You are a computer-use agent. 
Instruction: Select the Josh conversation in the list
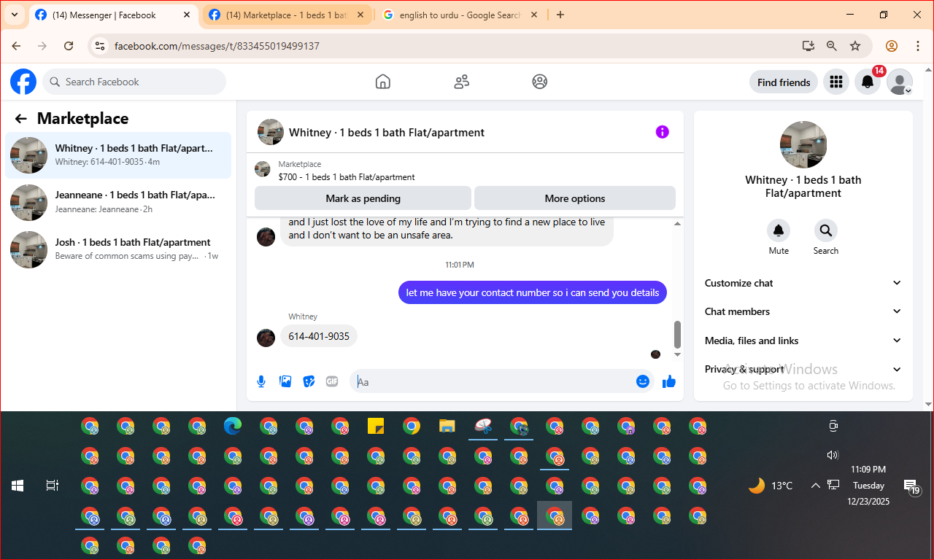point(118,250)
